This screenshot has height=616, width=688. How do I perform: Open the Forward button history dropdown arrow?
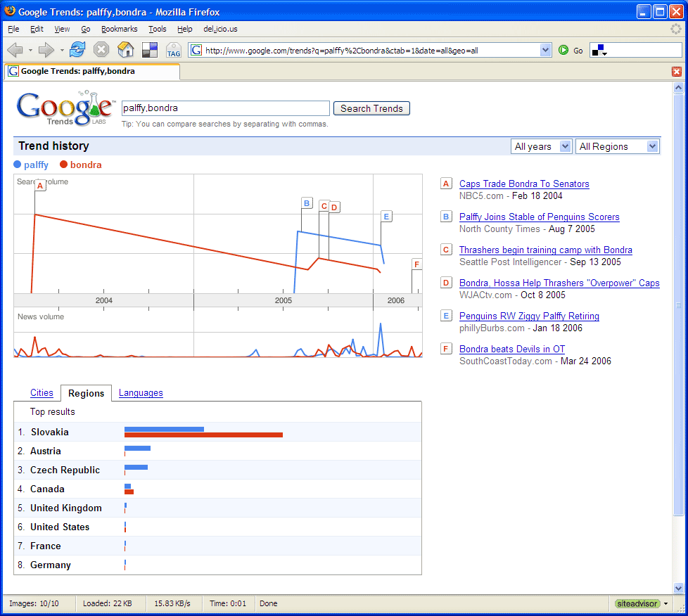[x=61, y=51]
